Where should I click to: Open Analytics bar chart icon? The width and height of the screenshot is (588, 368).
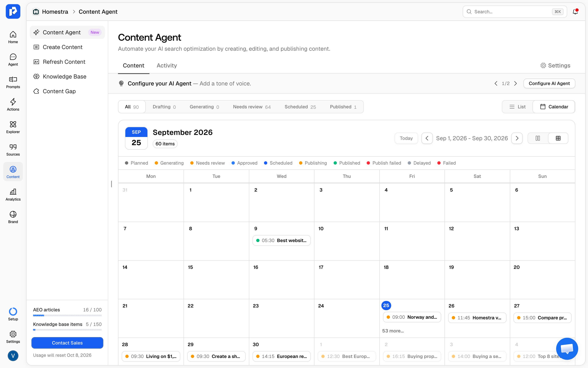point(13,195)
